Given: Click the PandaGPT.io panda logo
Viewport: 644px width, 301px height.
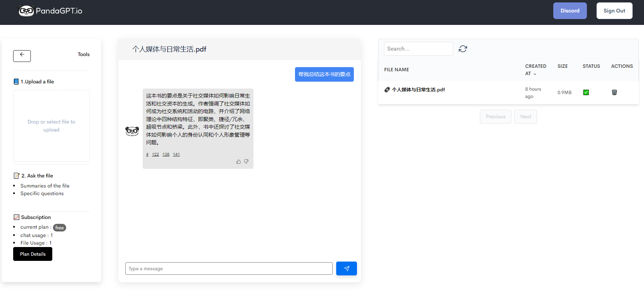Looking at the screenshot, I should [26, 11].
